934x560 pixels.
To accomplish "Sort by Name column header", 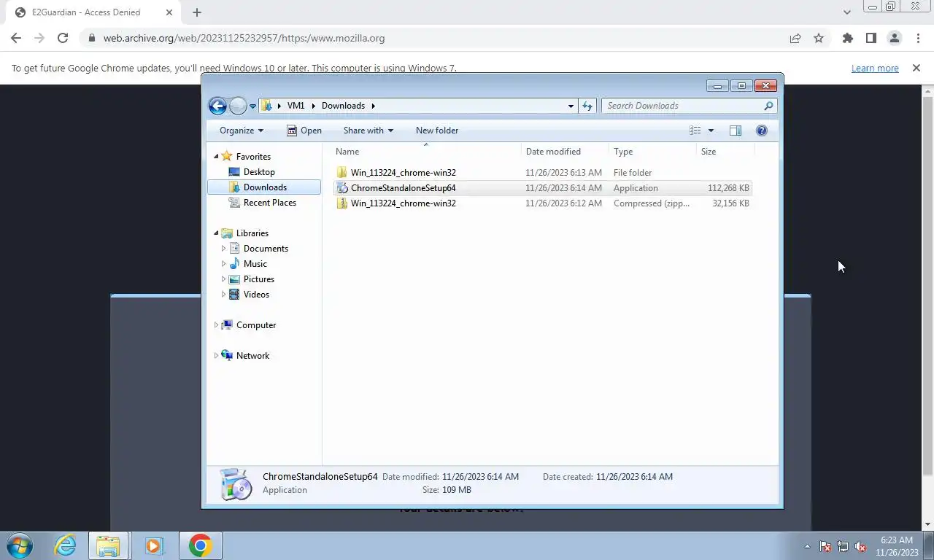I will (426, 152).
